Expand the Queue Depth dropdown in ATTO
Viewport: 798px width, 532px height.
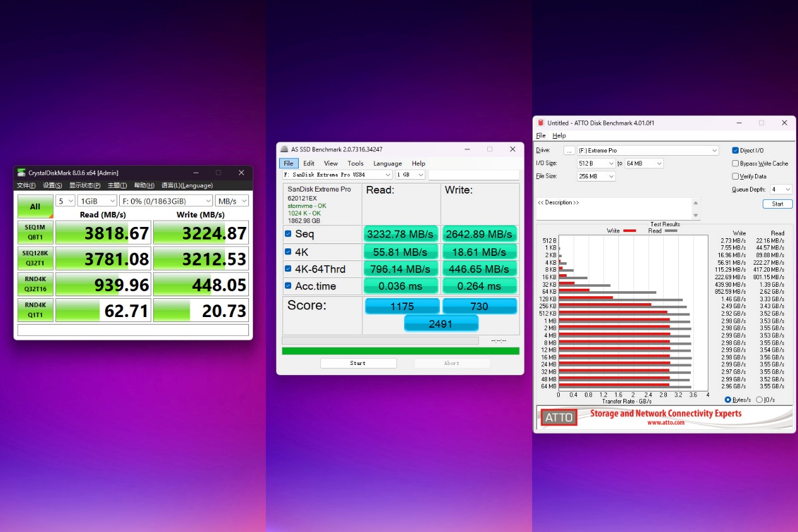point(780,189)
